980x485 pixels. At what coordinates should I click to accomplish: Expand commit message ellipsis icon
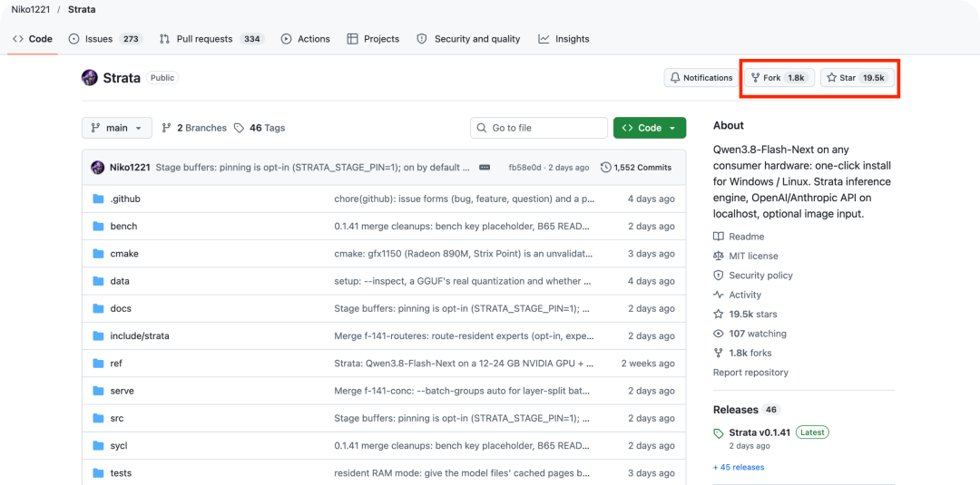click(x=485, y=168)
